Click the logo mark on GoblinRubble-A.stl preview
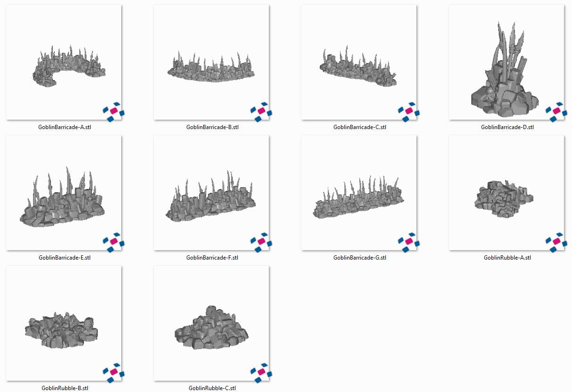 tap(555, 240)
